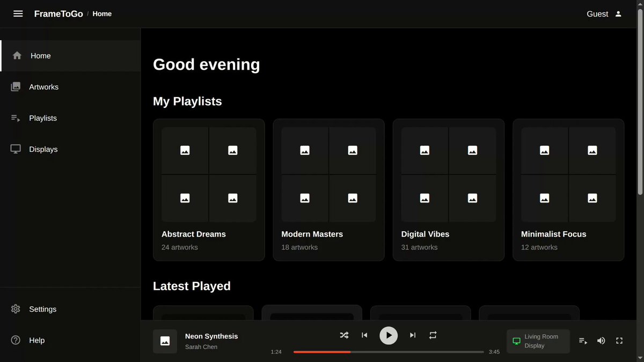This screenshot has width=644, height=362.
Task: Open the Abstract Dreams playlist cover
Action: [209, 175]
